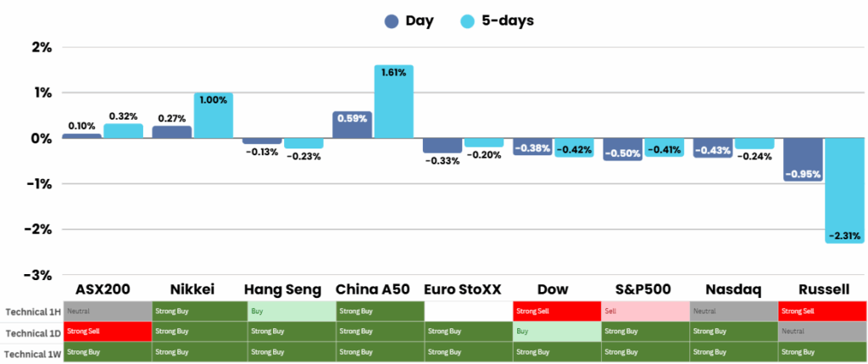868x364 pixels.
Task: Select the China A50 Day bar at 0.59%
Action: [352, 125]
